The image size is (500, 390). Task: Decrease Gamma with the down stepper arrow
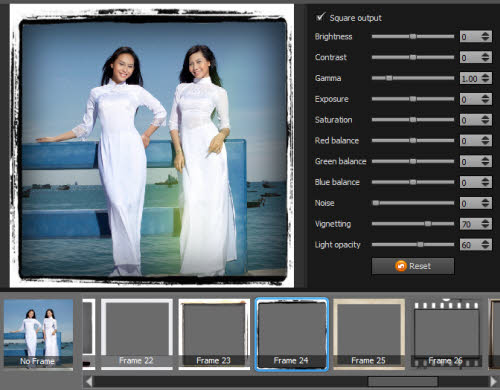pyautogui.click(x=486, y=81)
